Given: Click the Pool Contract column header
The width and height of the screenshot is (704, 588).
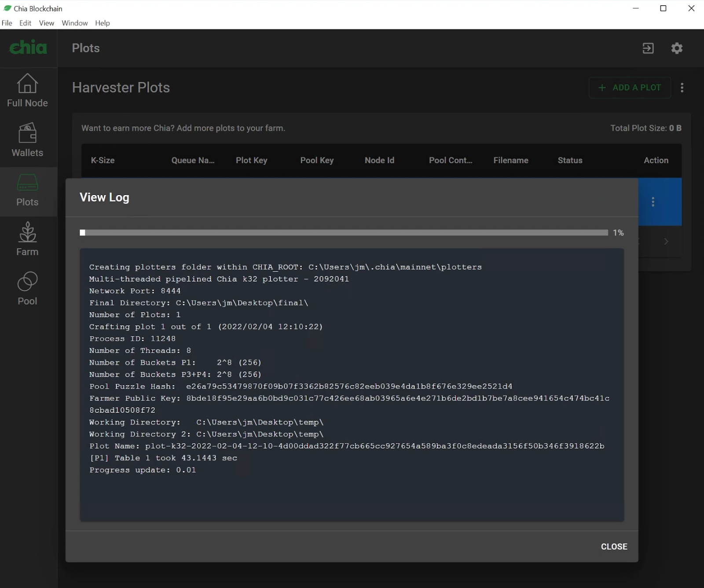Looking at the screenshot, I should point(451,160).
